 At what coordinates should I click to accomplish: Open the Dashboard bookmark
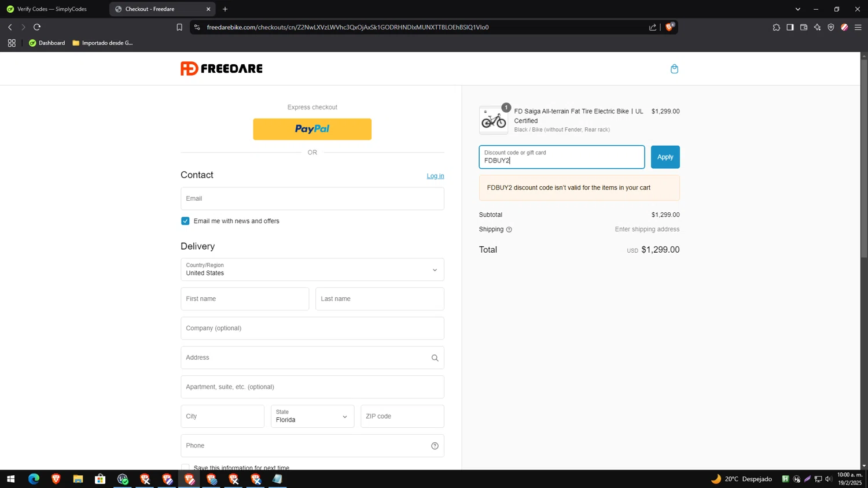47,43
